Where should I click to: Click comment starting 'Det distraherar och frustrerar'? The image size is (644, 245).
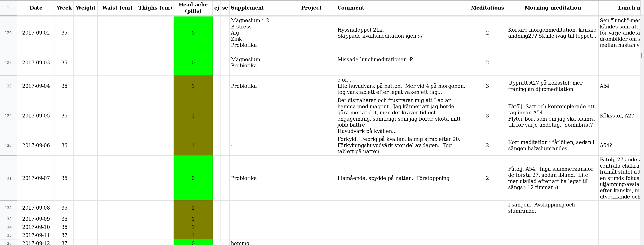pyautogui.click(x=402, y=116)
